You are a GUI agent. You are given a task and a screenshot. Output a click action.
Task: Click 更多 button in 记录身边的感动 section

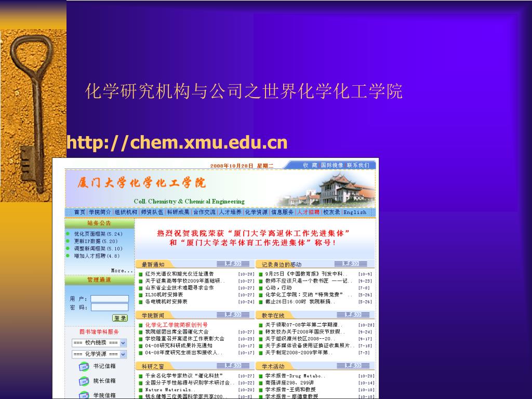[351, 263]
